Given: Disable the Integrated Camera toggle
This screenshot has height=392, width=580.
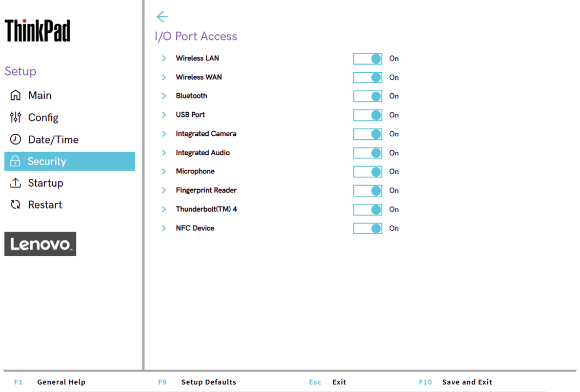Looking at the screenshot, I should pyautogui.click(x=368, y=134).
